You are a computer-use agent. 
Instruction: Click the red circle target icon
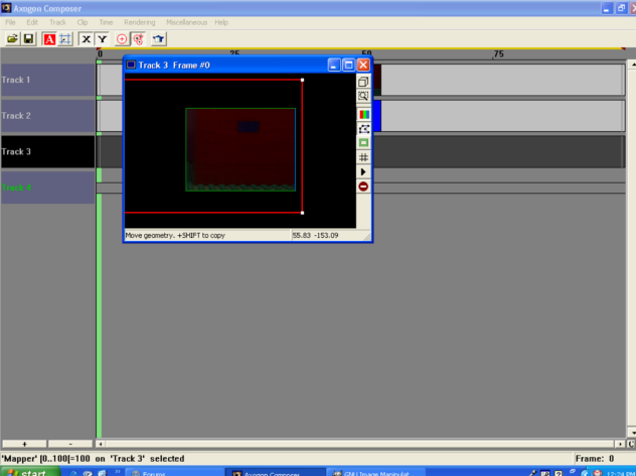[122, 39]
